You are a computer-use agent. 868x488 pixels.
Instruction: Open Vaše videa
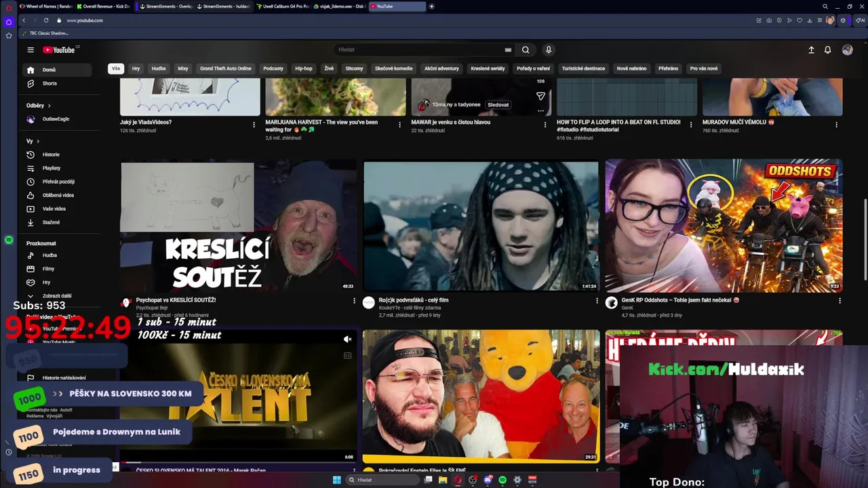(x=56, y=209)
